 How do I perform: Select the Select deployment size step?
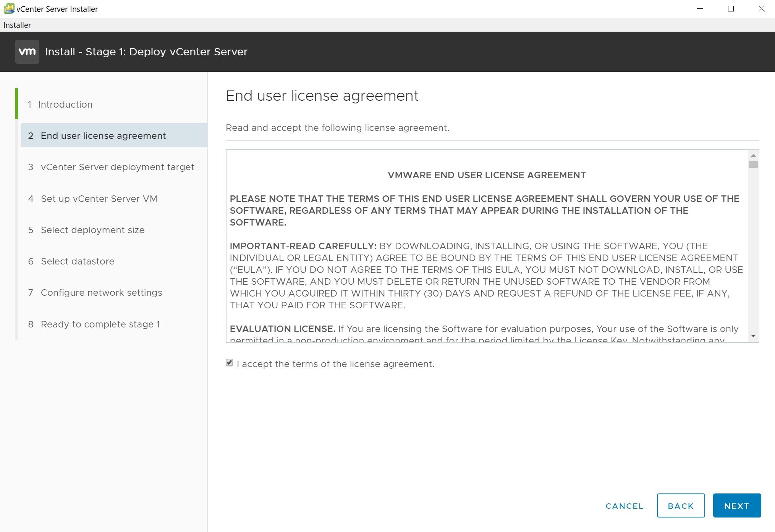(x=92, y=230)
